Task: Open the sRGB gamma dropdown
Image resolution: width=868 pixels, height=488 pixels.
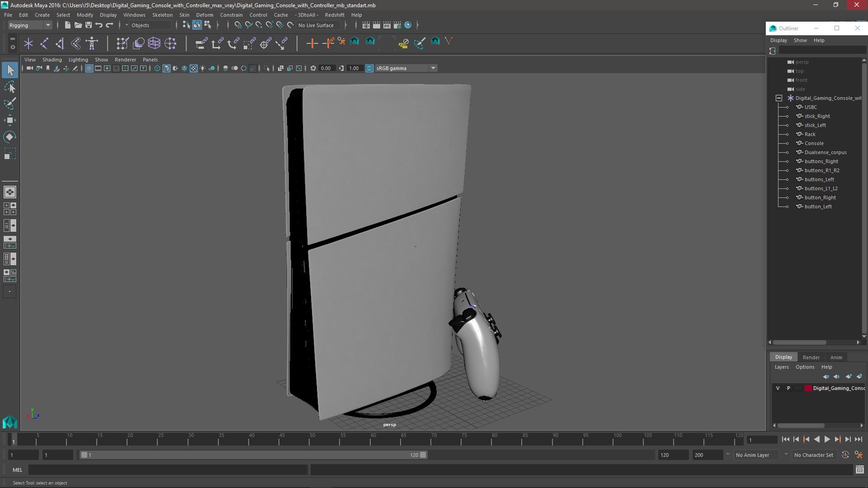Action: coord(433,68)
